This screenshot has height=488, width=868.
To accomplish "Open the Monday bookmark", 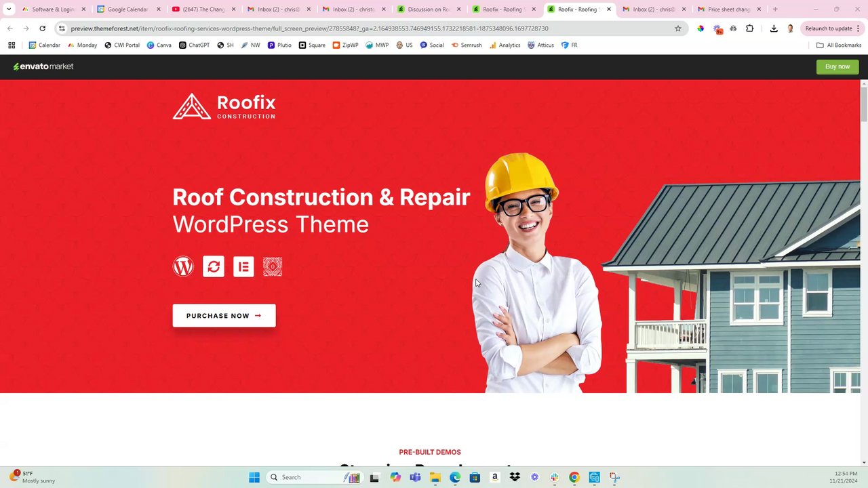I will click(82, 45).
